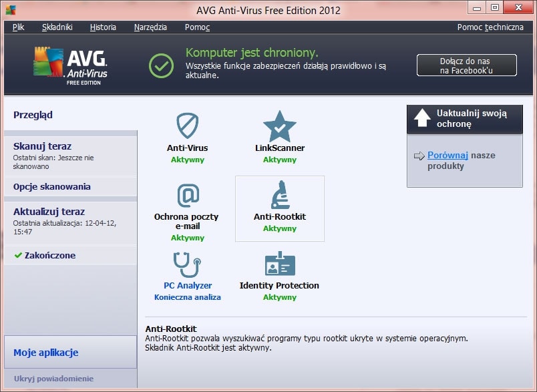Open the Historia menu
This screenshot has width=537, height=392.
104,27
